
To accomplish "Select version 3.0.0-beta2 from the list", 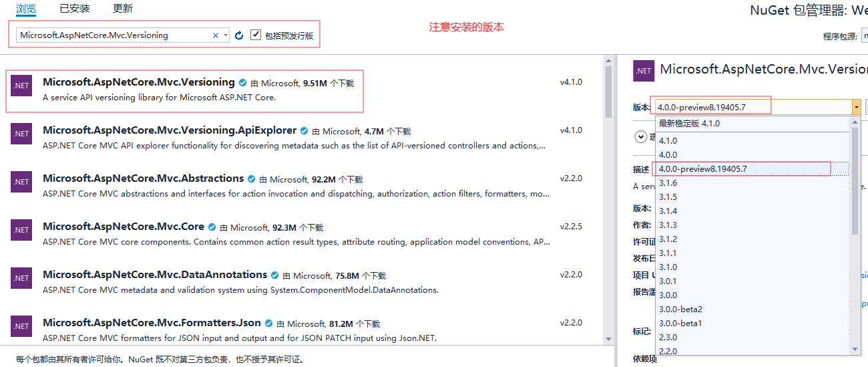I will click(752, 310).
